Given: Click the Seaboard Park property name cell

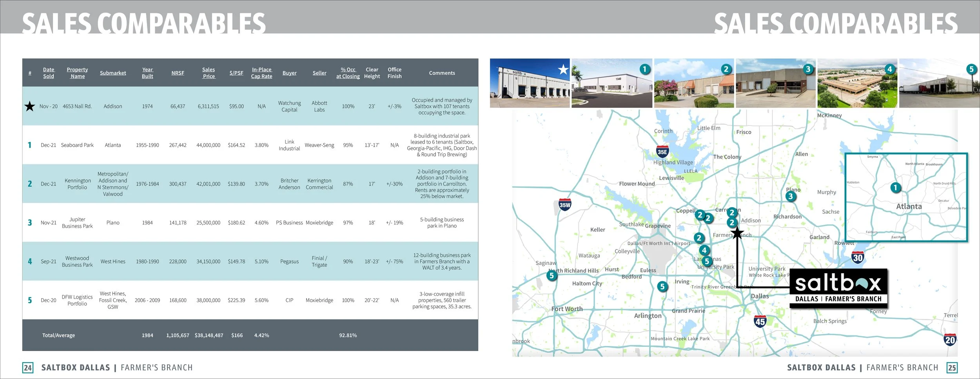Looking at the screenshot, I should [77, 145].
